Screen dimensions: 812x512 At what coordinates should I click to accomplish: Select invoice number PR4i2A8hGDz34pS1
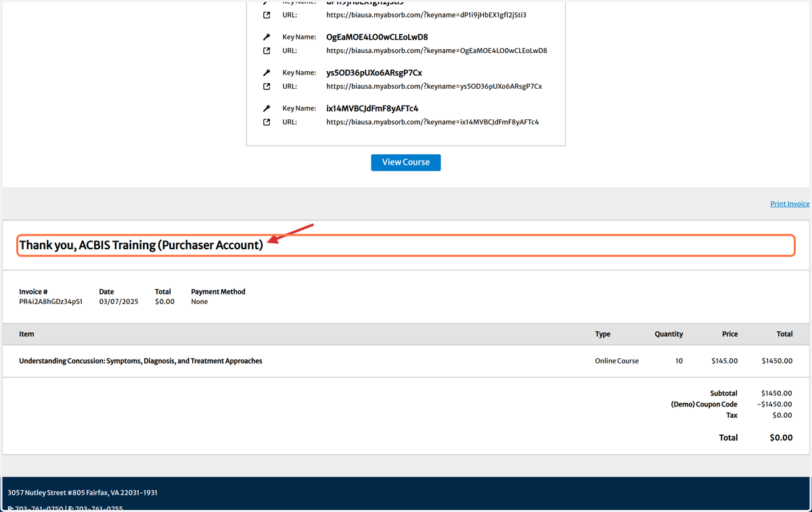pos(51,302)
